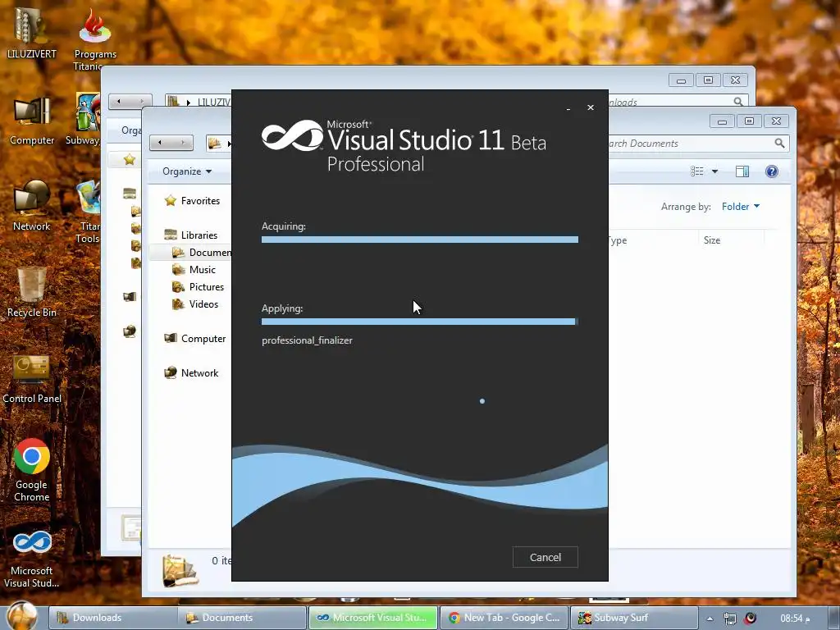Open Control Panel desktop icon
840x630 pixels.
32,379
